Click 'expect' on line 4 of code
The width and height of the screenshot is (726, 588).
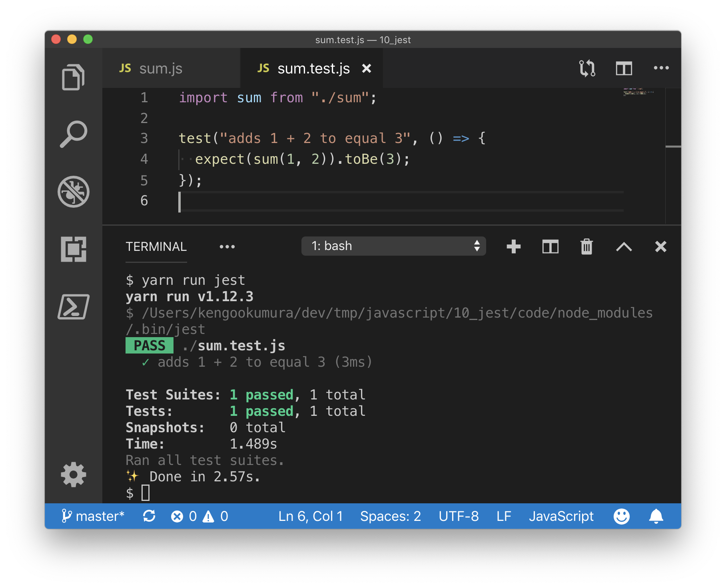[x=219, y=159]
